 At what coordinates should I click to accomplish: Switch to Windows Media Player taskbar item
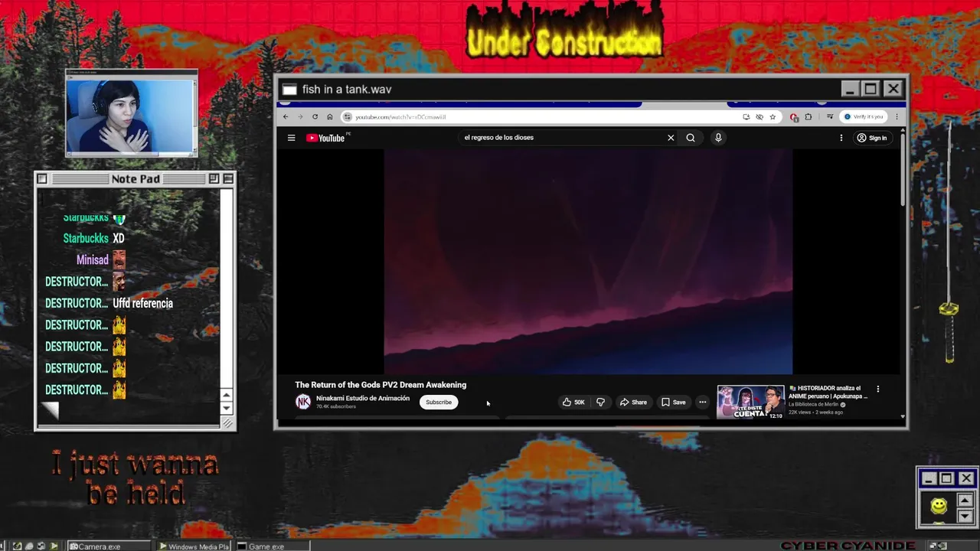click(x=194, y=546)
